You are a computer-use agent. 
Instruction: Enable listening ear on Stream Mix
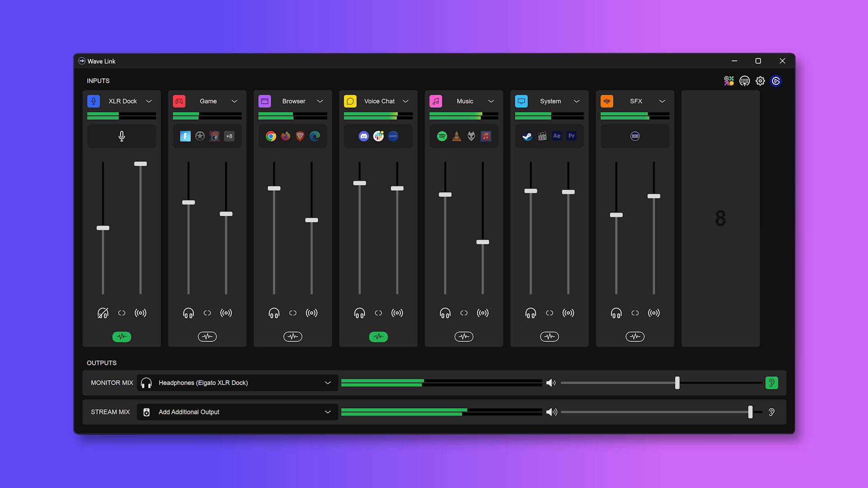772,412
